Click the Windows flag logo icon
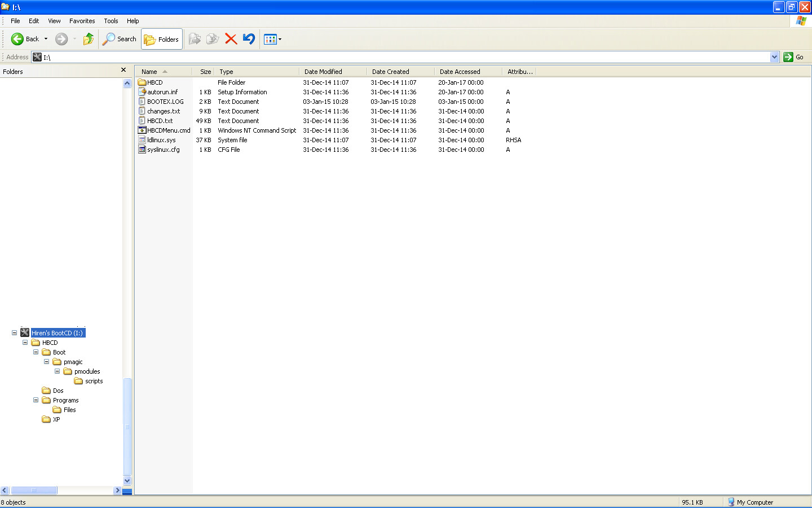The image size is (812, 508). [x=801, y=21]
